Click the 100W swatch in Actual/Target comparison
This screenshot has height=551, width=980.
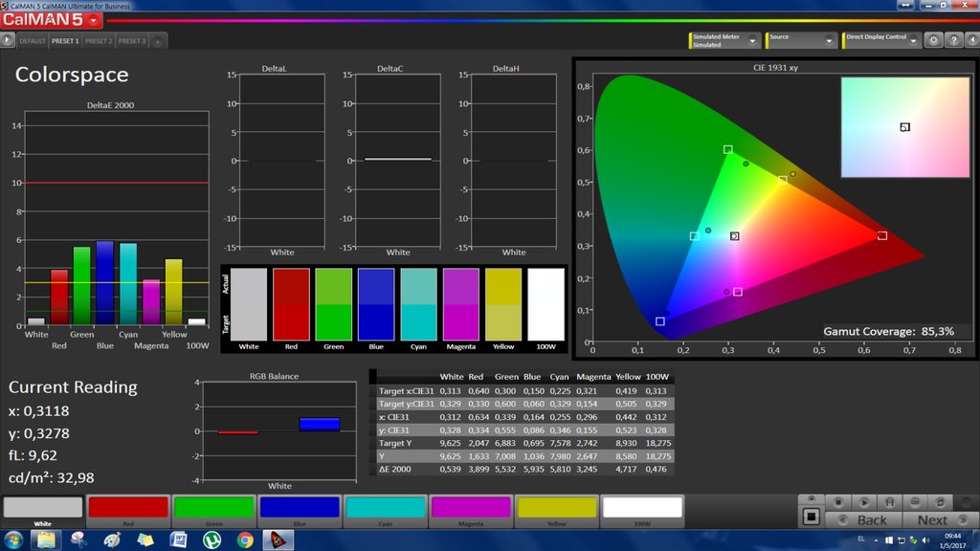pyautogui.click(x=546, y=305)
